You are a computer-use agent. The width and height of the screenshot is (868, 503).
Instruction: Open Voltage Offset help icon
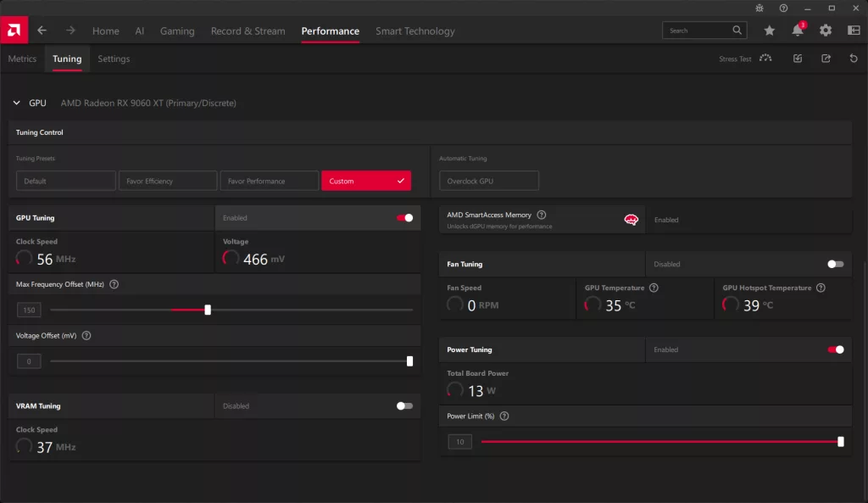click(x=86, y=336)
